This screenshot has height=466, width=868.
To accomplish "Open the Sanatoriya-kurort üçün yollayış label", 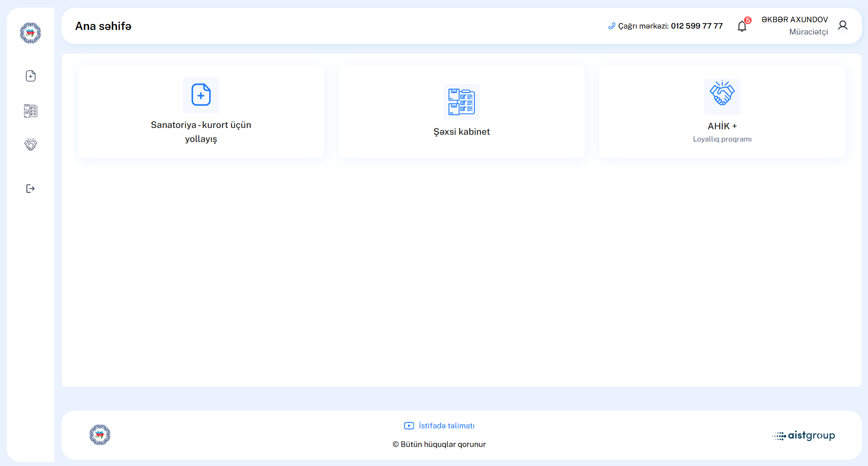I will (201, 132).
